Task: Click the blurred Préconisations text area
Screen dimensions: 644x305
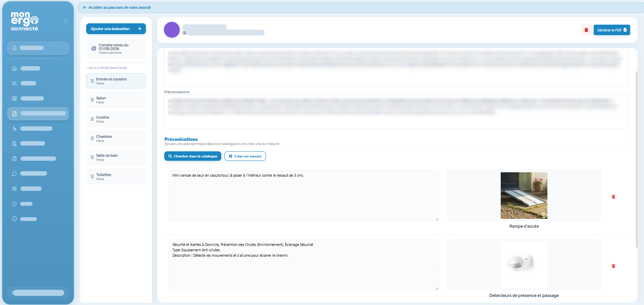Action: [x=396, y=112]
